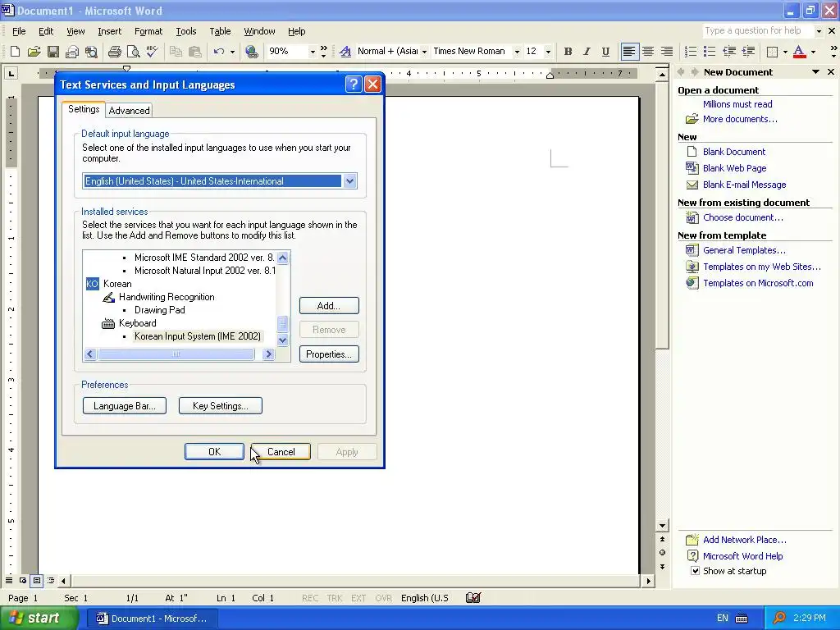Click the Increase Indent icon

[x=748, y=52]
